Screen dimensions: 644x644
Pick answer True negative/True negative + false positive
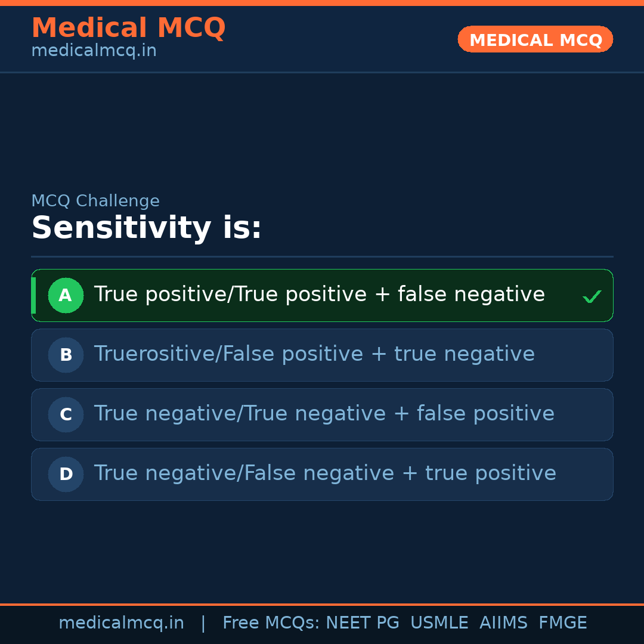324,414
